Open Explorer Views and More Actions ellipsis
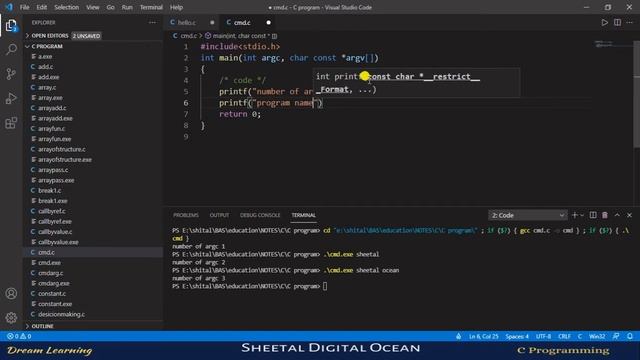 coord(152,22)
